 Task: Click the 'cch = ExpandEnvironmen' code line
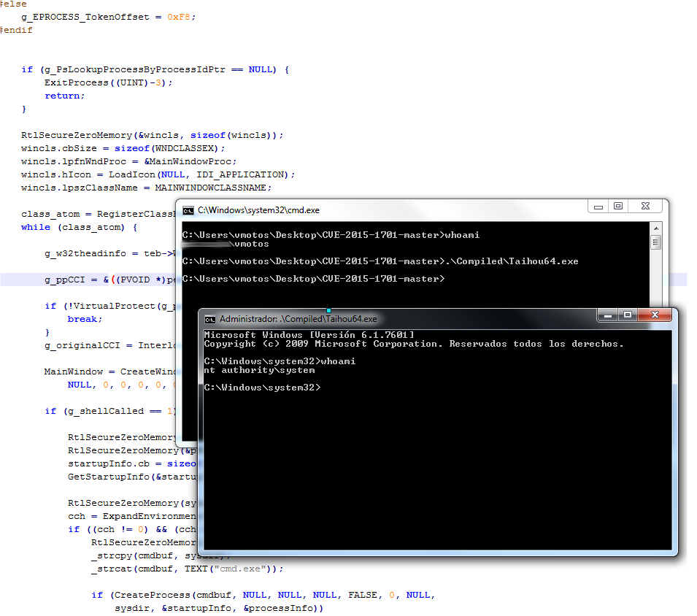[132, 517]
